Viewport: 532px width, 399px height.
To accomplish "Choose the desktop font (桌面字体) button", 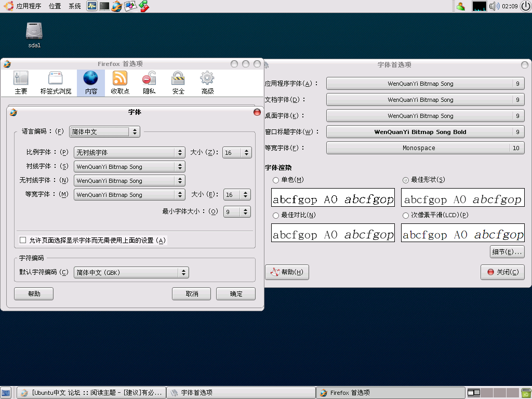I will [x=425, y=116].
